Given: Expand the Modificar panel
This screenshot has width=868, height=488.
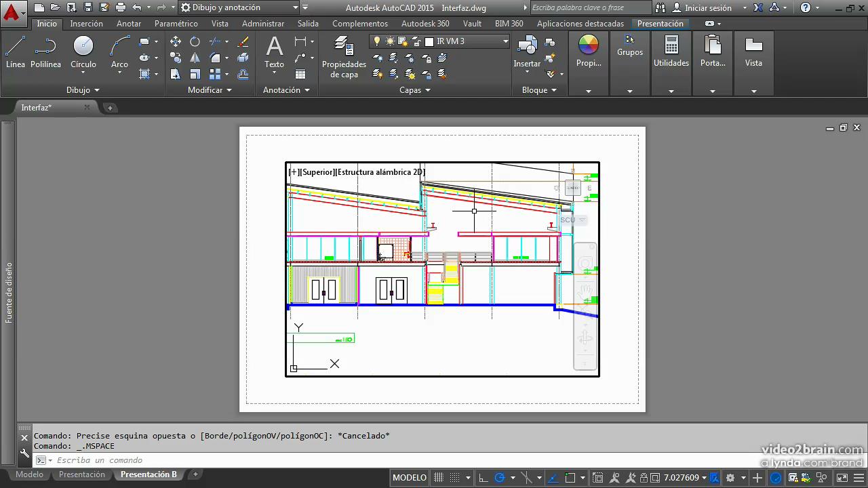Looking at the screenshot, I should pyautogui.click(x=210, y=89).
